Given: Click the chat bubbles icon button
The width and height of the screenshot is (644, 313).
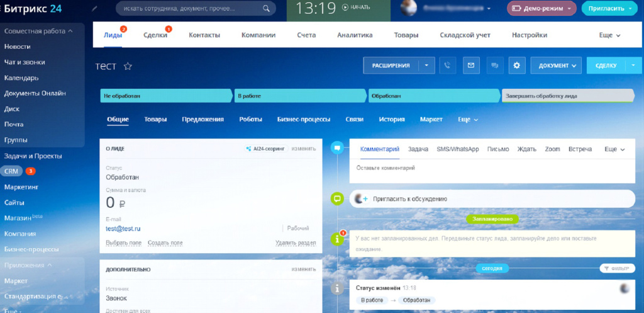Looking at the screenshot, I should point(495,65).
